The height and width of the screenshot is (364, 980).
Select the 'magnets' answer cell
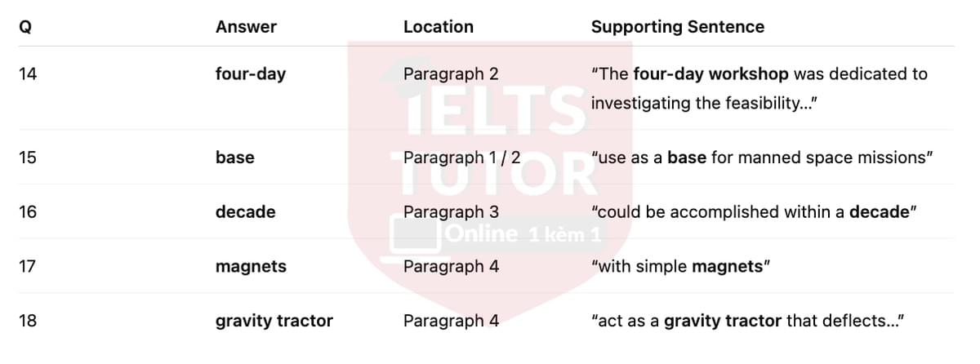point(251,267)
